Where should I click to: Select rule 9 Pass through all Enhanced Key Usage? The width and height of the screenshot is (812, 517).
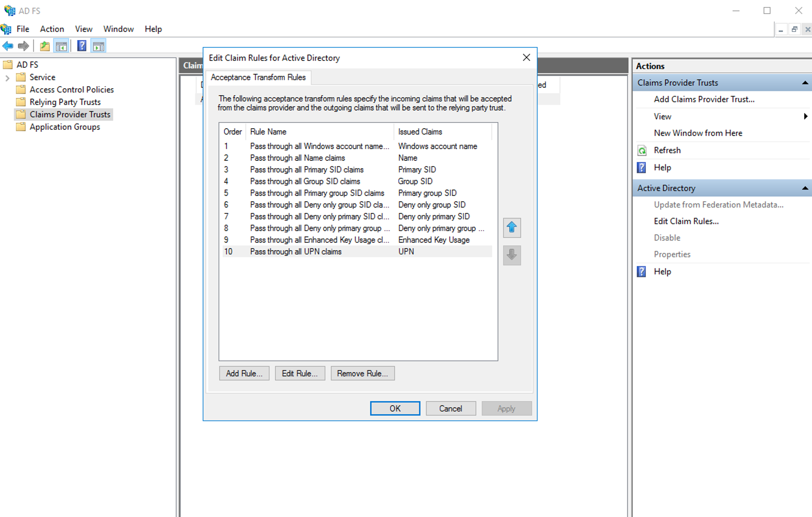pos(357,240)
